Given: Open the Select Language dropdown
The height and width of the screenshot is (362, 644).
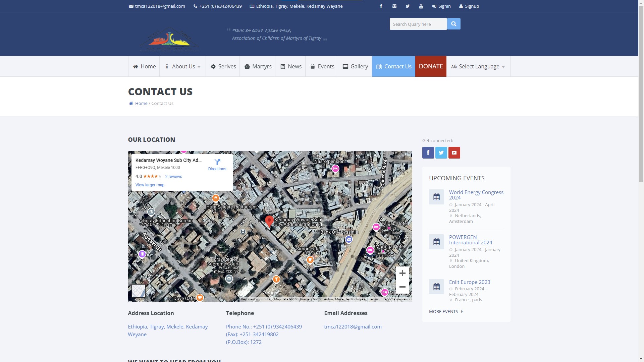Looking at the screenshot, I should [478, 66].
